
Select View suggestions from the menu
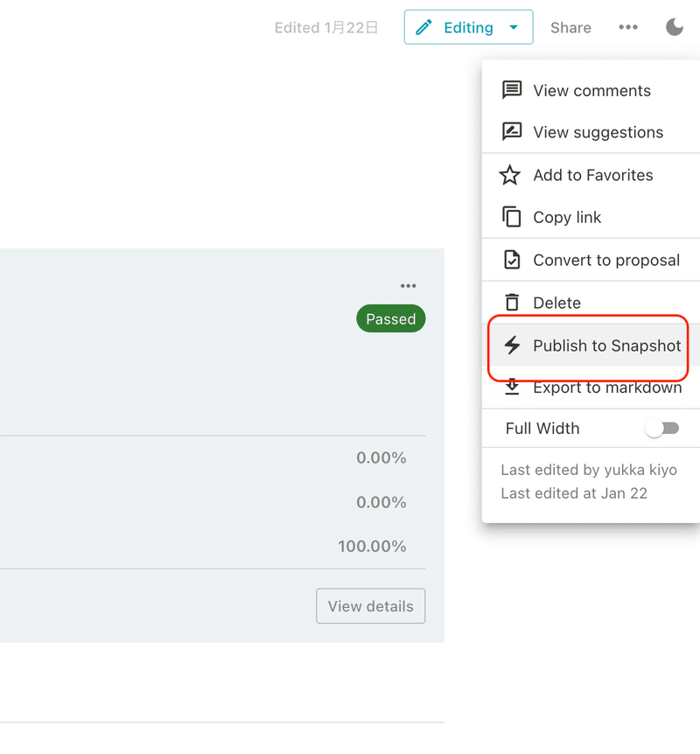[591, 132]
